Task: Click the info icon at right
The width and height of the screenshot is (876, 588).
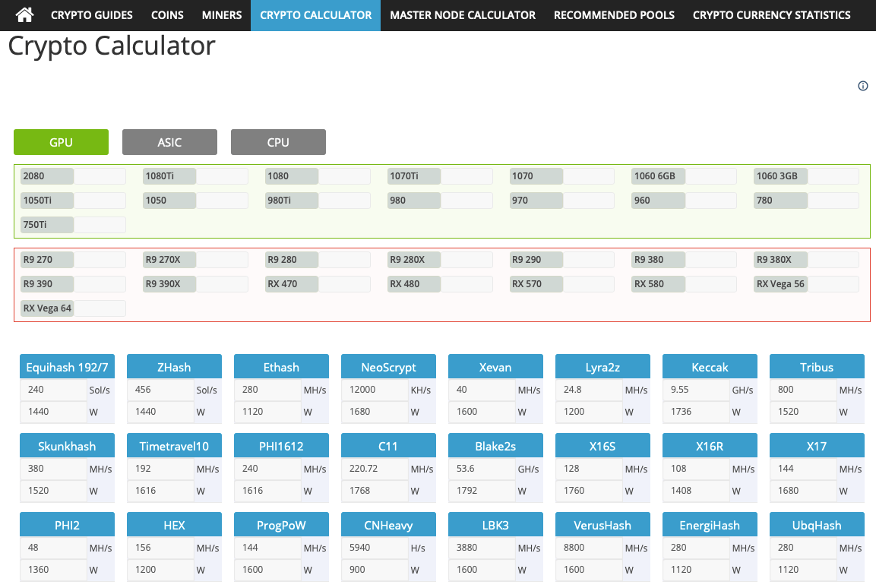Action: pyautogui.click(x=862, y=86)
